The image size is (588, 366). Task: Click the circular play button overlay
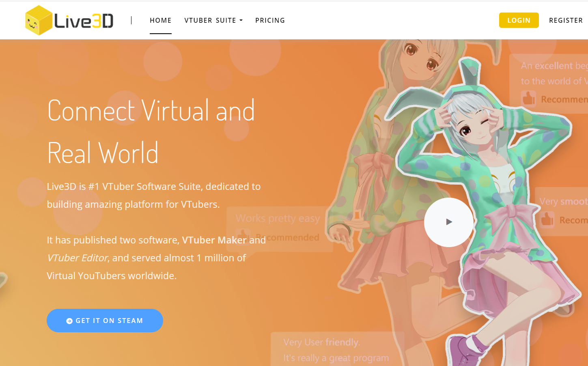point(448,222)
